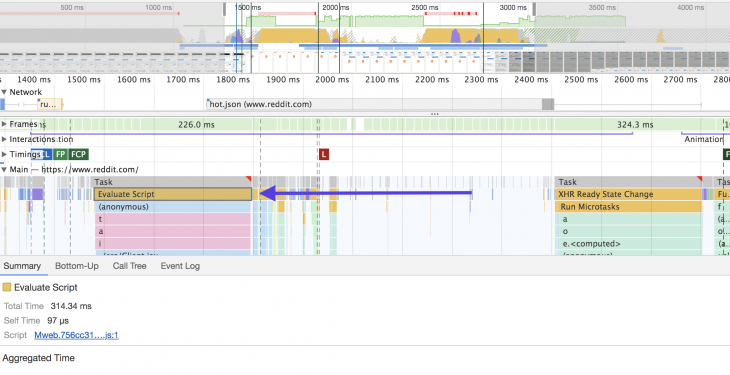Select the hot.json network request bar
730x375 pixels.
coord(380,104)
